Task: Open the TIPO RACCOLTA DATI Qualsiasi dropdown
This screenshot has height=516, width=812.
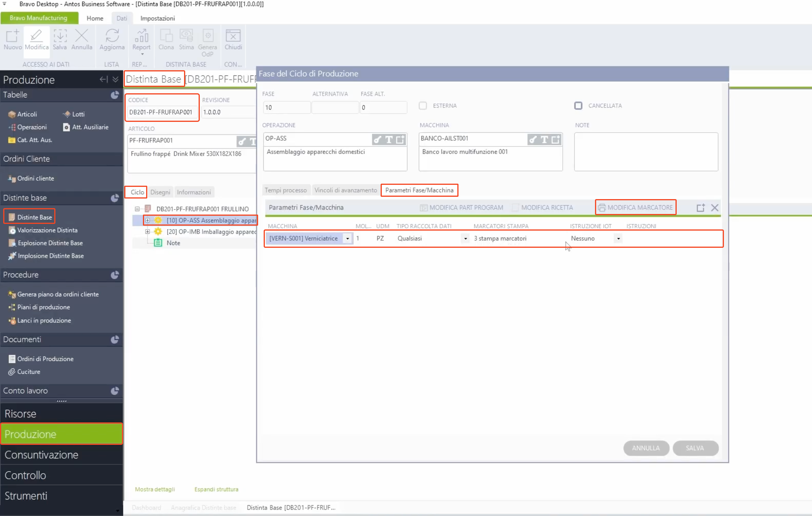Action: click(465, 239)
